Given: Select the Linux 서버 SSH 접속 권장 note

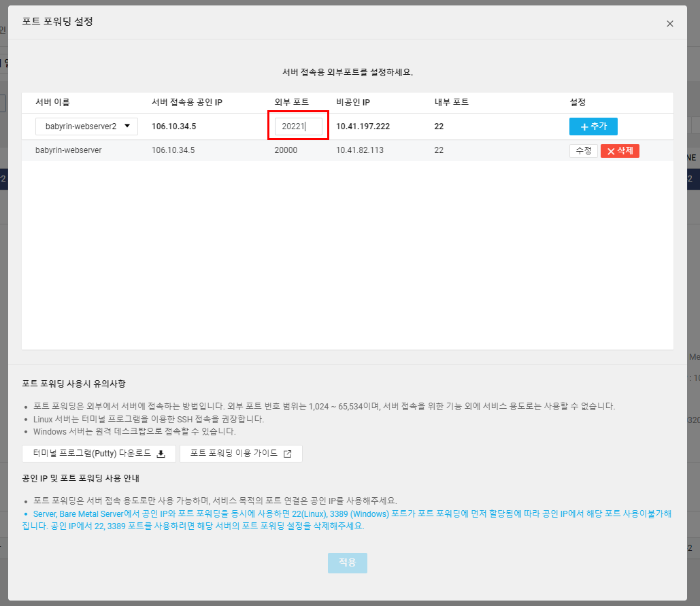Looking at the screenshot, I should point(149,420).
